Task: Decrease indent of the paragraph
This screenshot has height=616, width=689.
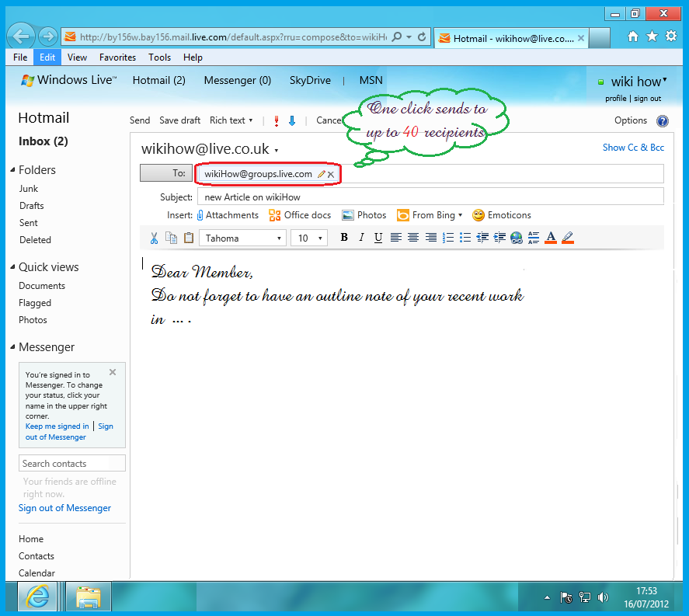Action: pyautogui.click(x=482, y=238)
